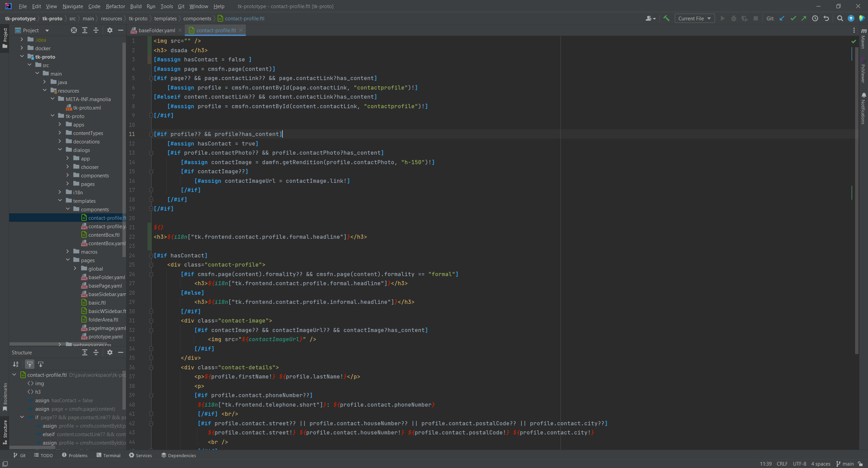Open the Structure panel settings gear
This screenshot has width=868, height=468.
[110, 352]
